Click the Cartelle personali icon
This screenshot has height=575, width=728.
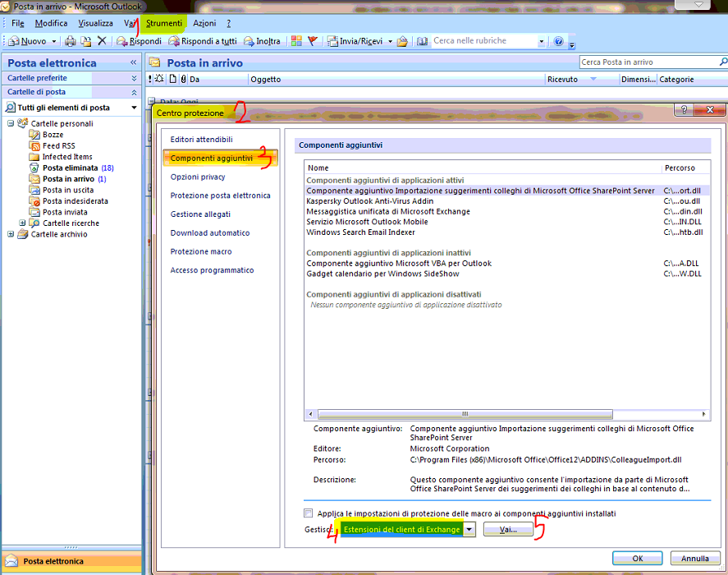23,123
